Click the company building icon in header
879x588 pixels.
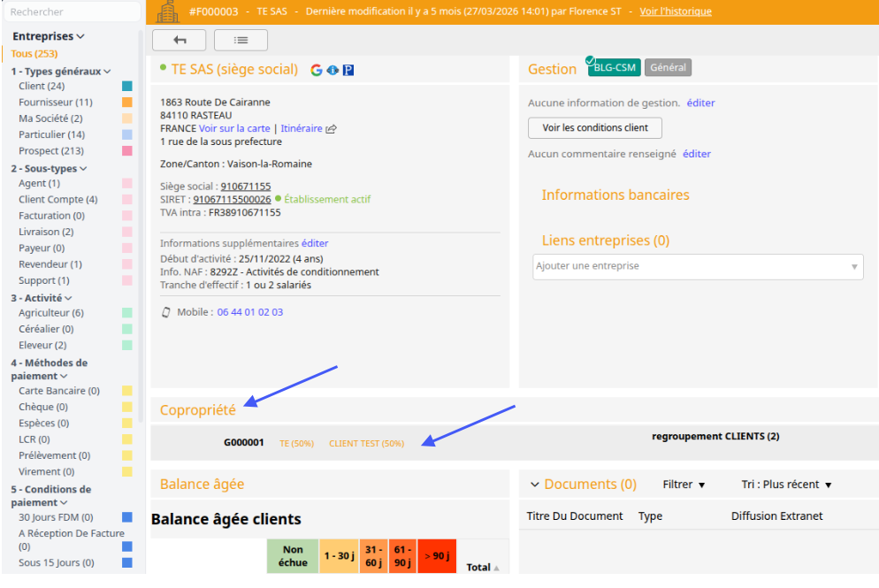[167, 11]
